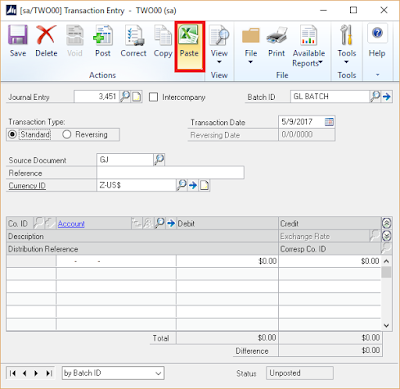Click the grid scrollbar down arrow
This screenshot has width=400, height=389.
pyautogui.click(x=386, y=326)
